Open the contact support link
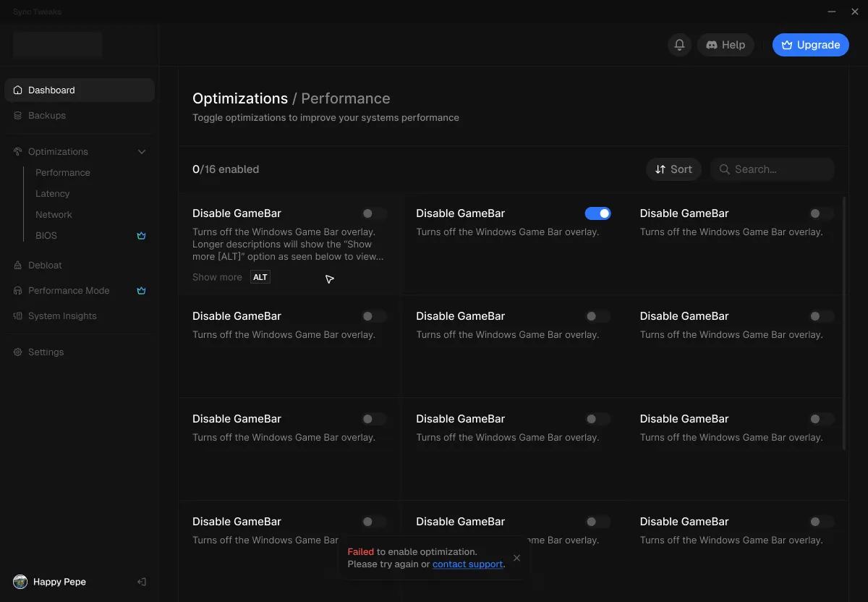This screenshot has height=602, width=868. click(x=467, y=564)
